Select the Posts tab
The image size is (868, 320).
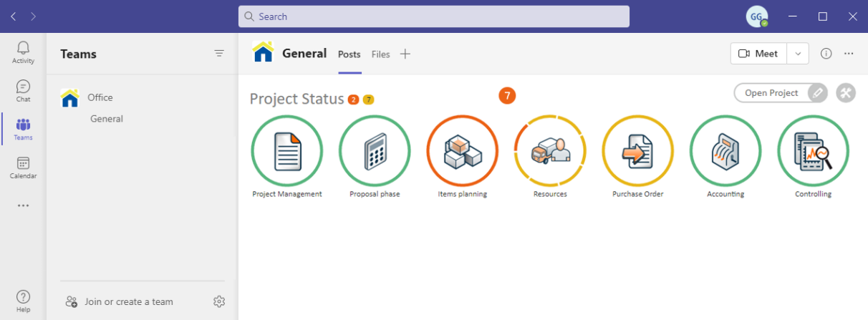pyautogui.click(x=349, y=54)
